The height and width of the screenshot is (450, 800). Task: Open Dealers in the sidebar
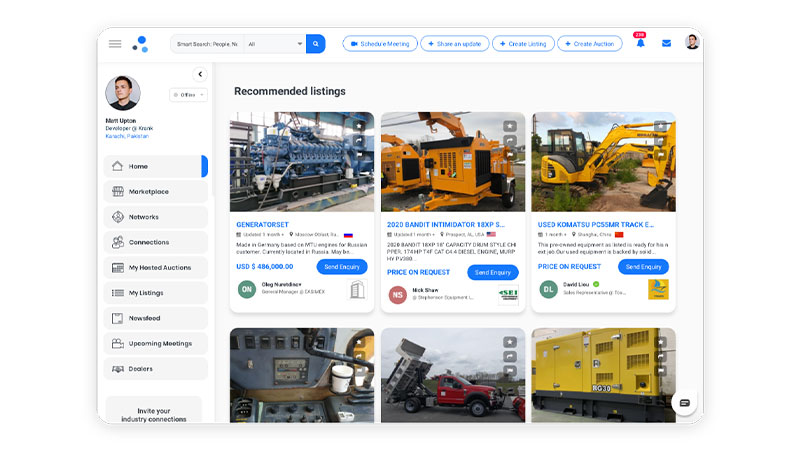(156, 369)
